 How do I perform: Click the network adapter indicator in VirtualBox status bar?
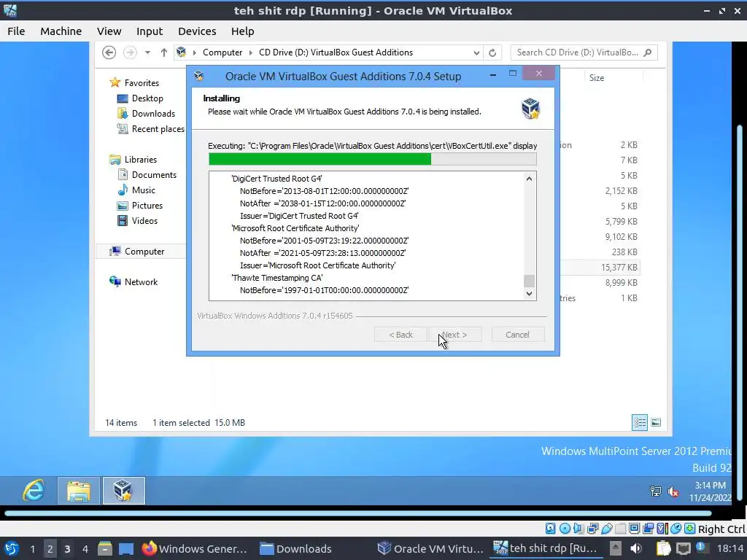pos(592,528)
